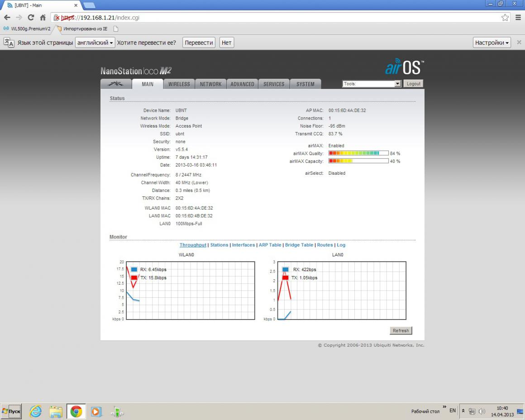Click the insecure HTTPS warning icon
Viewport: 525px width, 420px height.
click(x=57, y=18)
